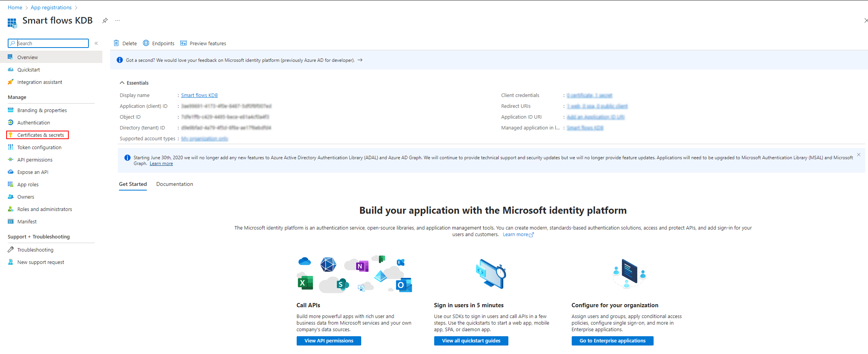Screen dimensions: 868x354
Task: Select the Get Started tab
Action: (133, 184)
